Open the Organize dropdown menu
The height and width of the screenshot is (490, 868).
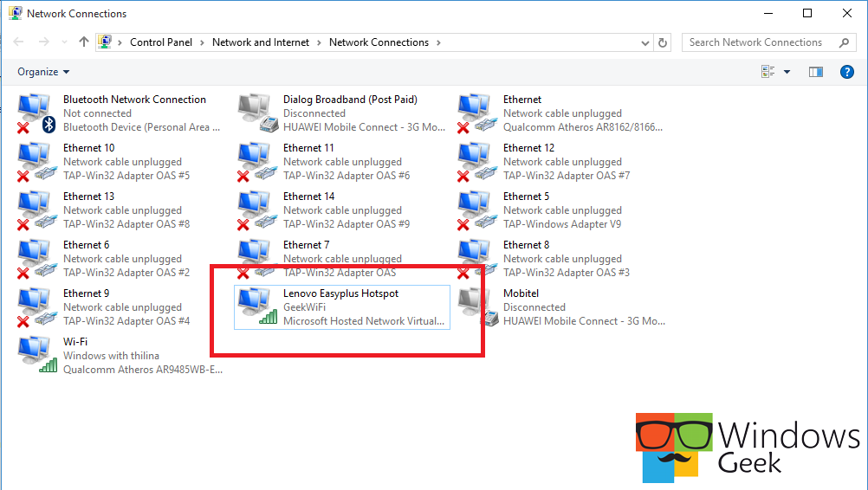click(43, 72)
